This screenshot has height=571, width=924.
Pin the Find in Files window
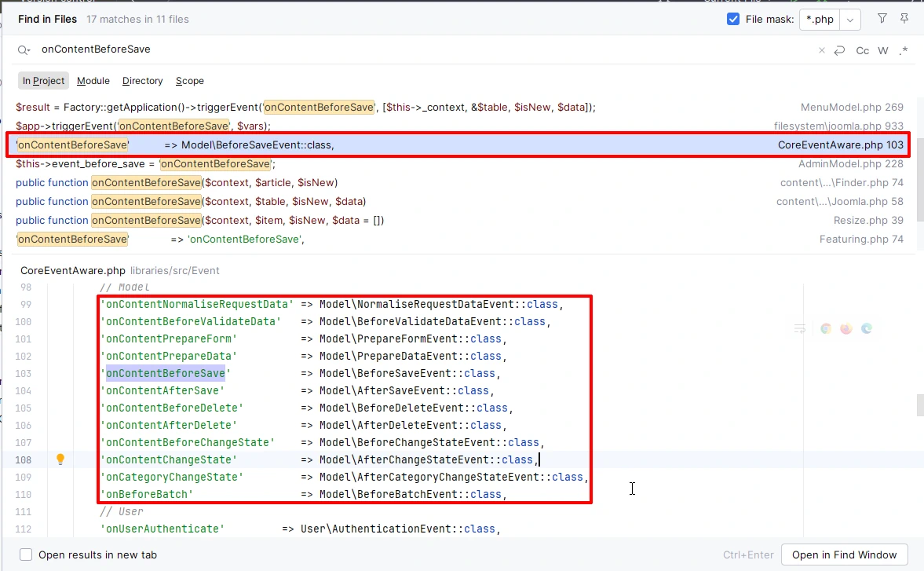(904, 19)
